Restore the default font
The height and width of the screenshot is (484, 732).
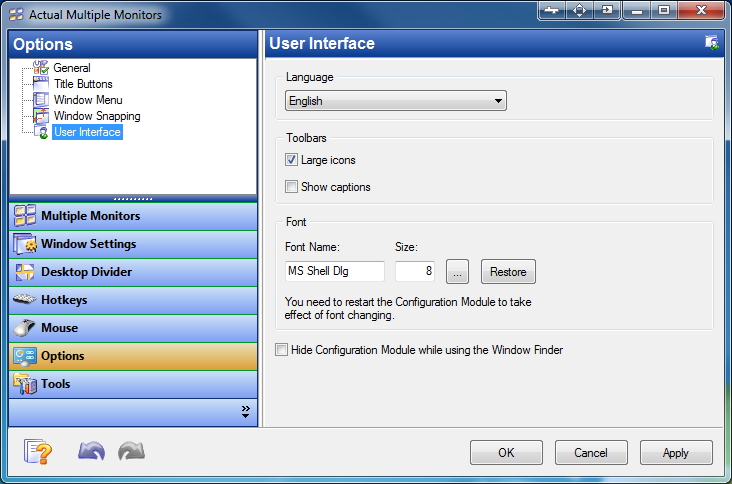(x=508, y=272)
